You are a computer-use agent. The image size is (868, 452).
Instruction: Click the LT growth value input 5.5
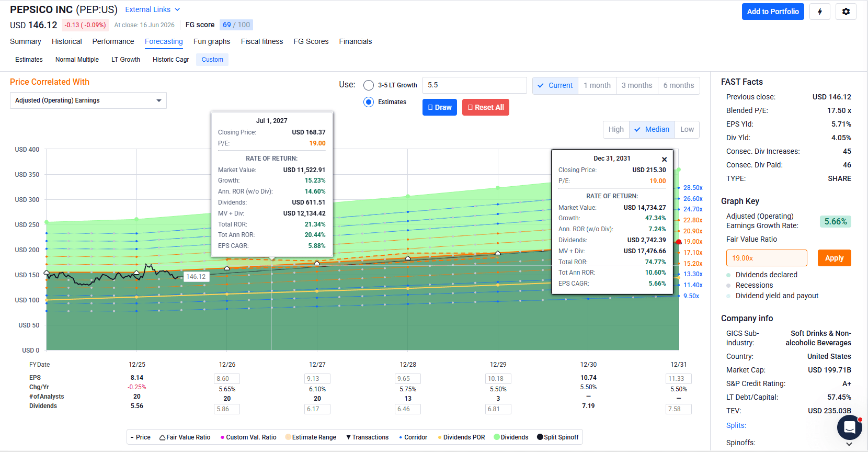(x=475, y=85)
